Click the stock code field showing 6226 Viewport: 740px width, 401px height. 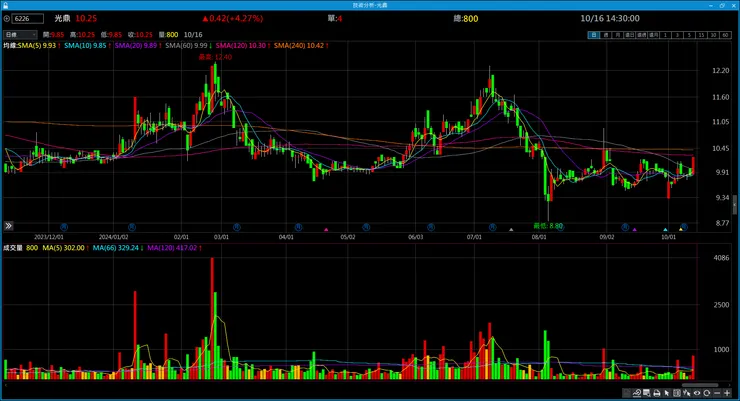pyautogui.click(x=28, y=19)
